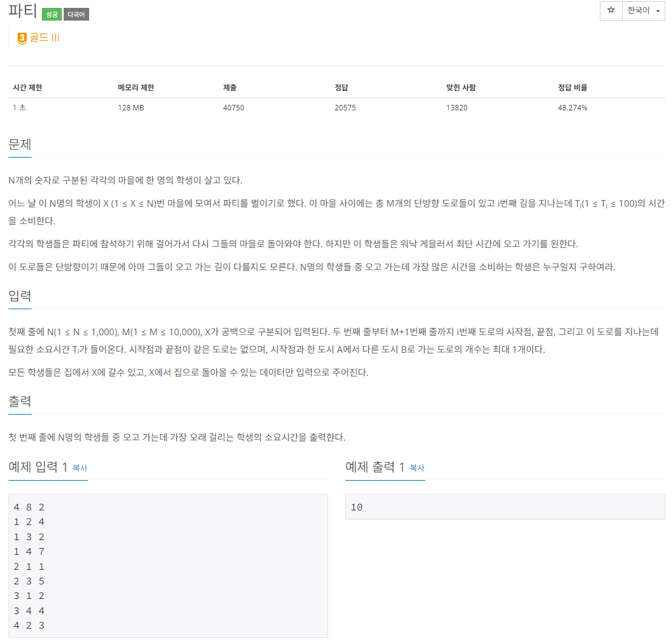Click the 골드 III tier text
This screenshot has height=642, width=672.
pos(44,38)
